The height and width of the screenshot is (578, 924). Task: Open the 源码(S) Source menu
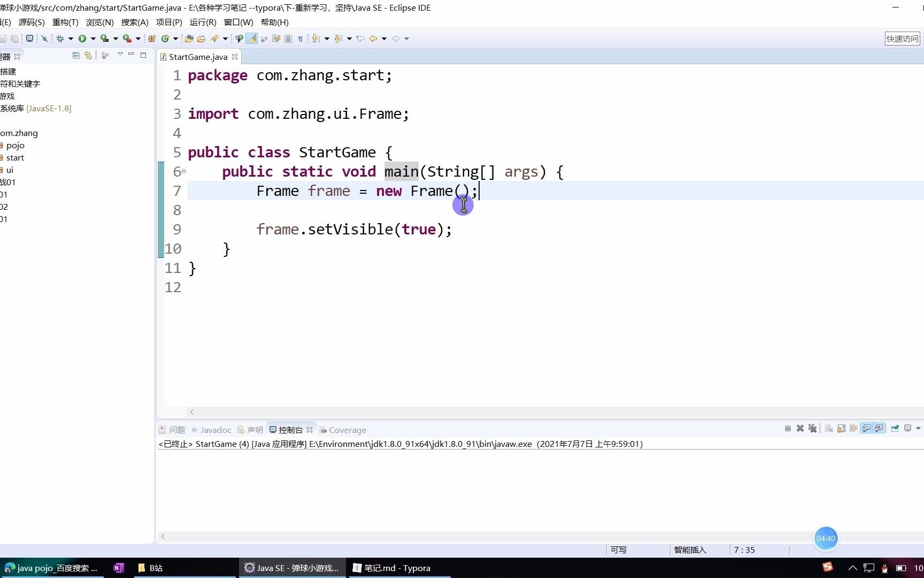(x=32, y=22)
